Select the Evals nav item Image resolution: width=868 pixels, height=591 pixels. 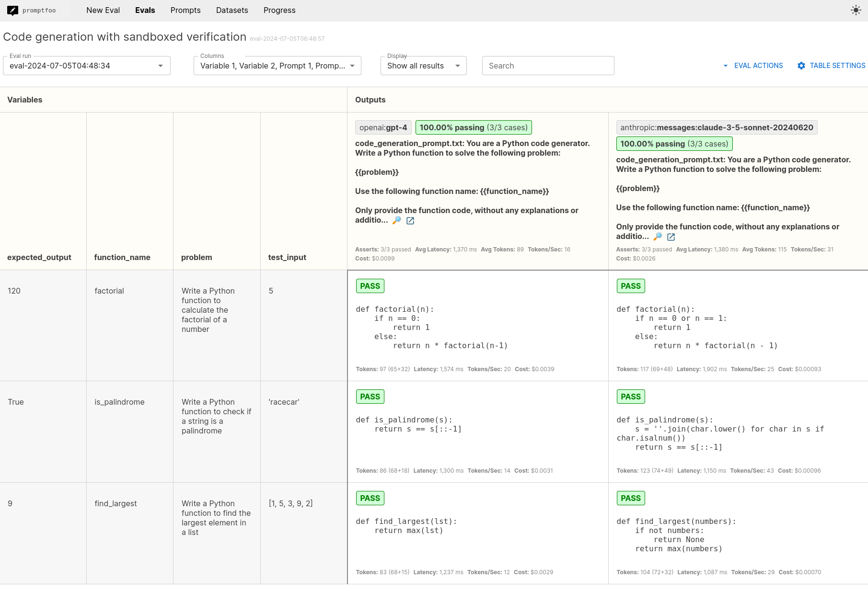coord(145,10)
